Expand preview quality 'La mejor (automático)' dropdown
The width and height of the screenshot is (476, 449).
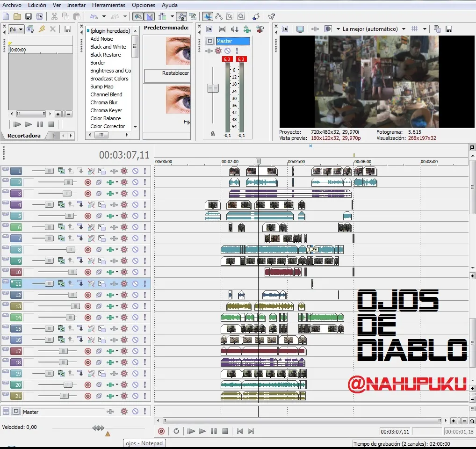pyautogui.click(x=404, y=29)
